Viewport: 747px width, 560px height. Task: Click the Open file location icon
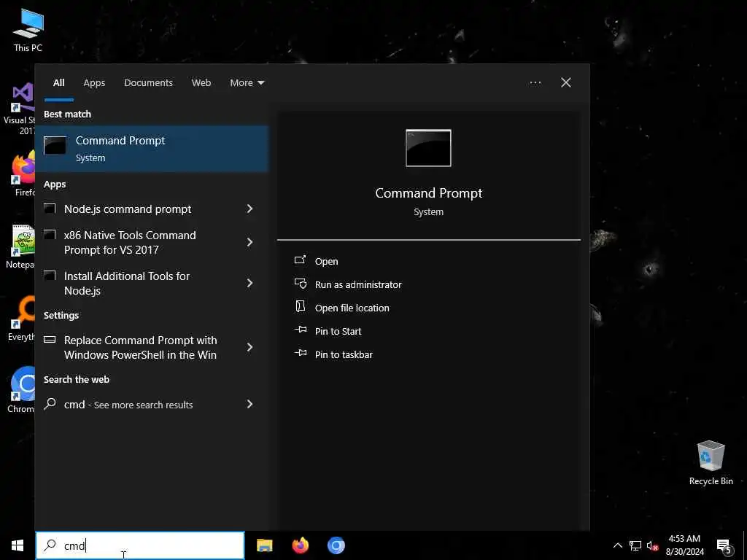coord(300,306)
